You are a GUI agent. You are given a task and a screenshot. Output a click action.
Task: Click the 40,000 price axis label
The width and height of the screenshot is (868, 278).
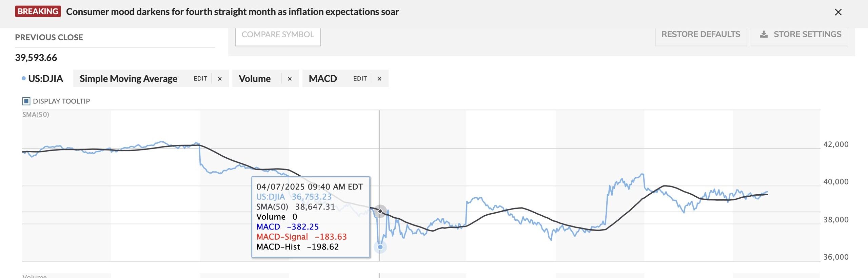point(836,182)
